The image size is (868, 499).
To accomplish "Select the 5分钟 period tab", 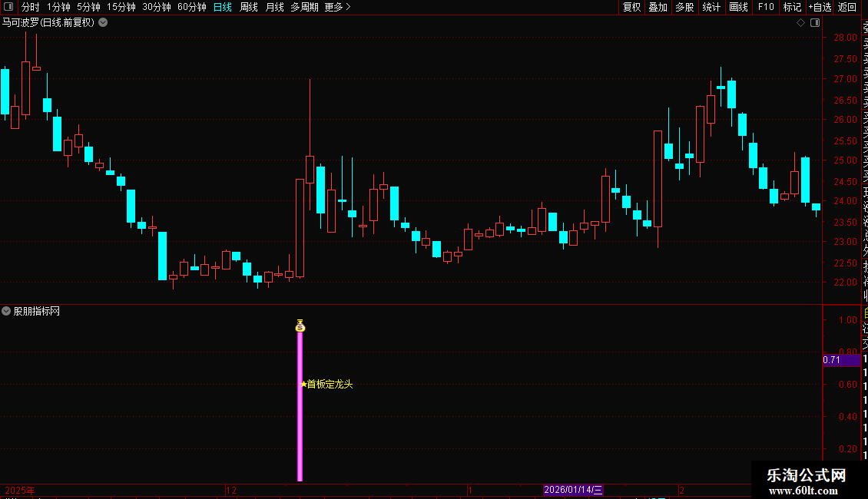I will pyautogui.click(x=88, y=7).
